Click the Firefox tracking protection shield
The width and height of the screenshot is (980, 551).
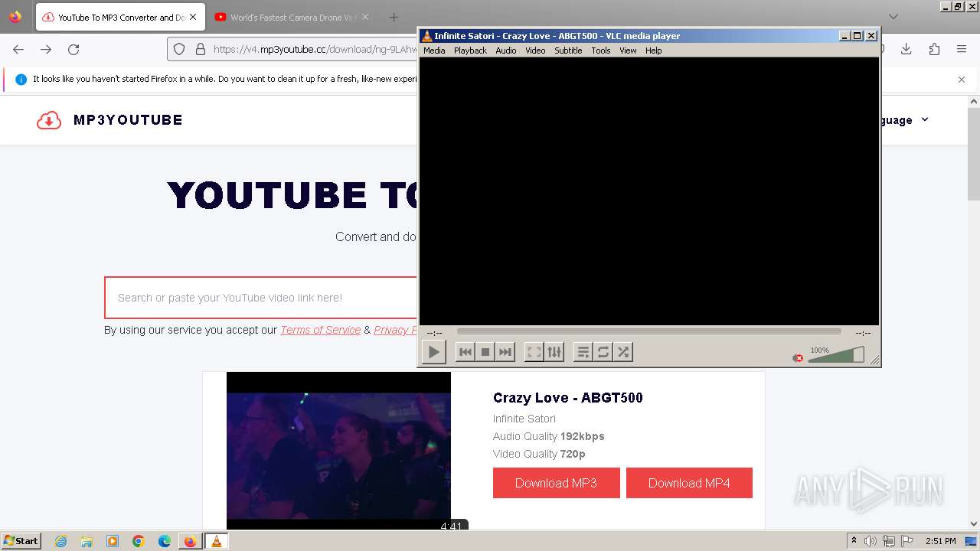pos(179,49)
